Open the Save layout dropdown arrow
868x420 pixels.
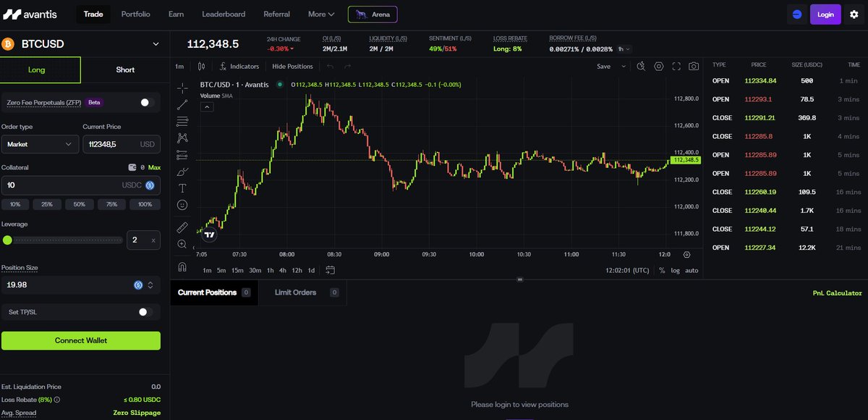624,66
